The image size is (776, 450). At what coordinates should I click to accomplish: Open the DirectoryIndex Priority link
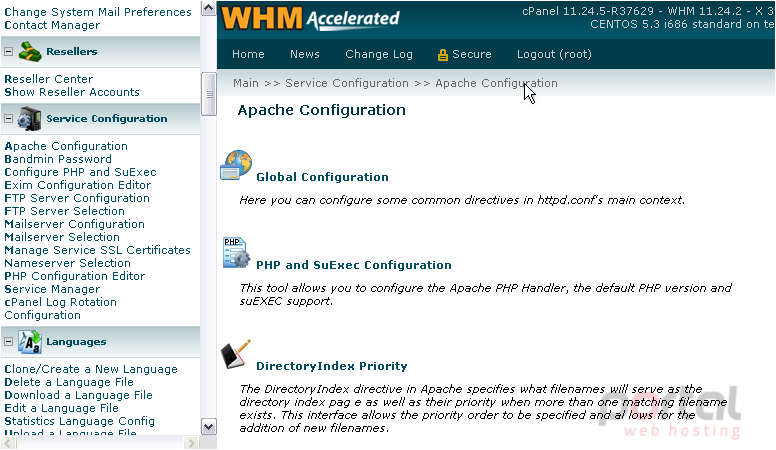tap(332, 366)
